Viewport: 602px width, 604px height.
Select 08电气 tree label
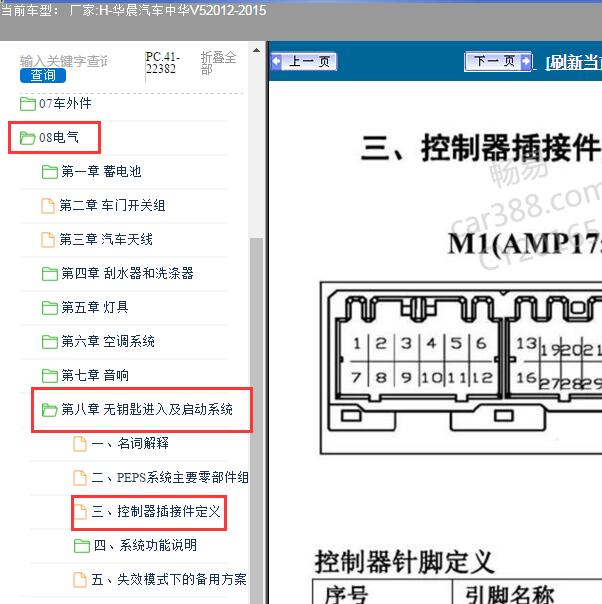59,137
